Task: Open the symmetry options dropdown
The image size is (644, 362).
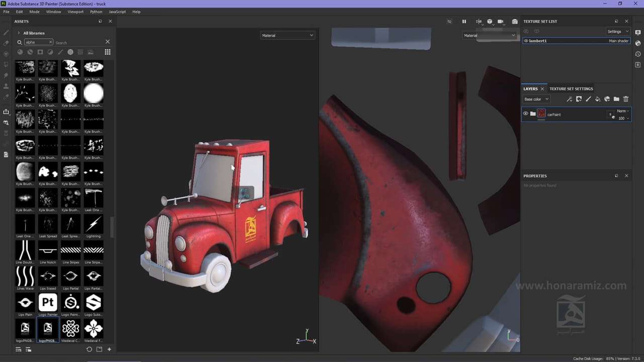Action: (478, 22)
